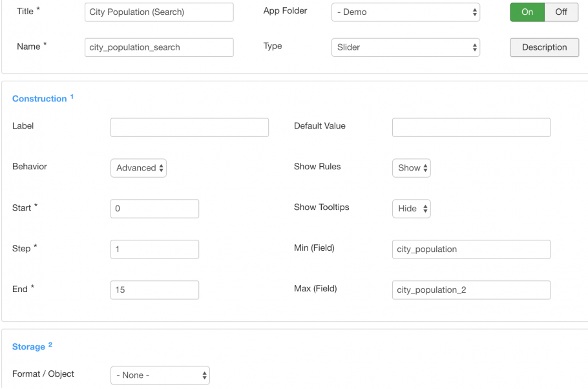Open the Show Rules dropdown
This screenshot has width=588, height=389.
coord(412,167)
